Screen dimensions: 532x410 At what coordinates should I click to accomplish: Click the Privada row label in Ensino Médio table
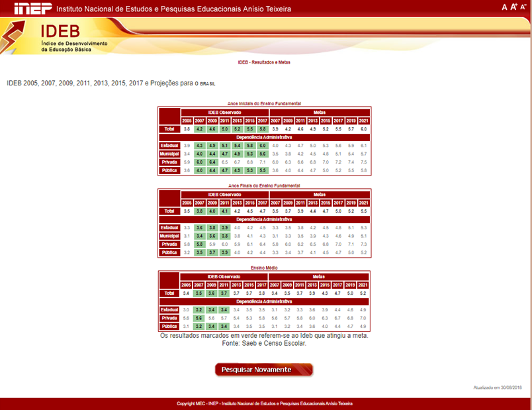[169, 319]
